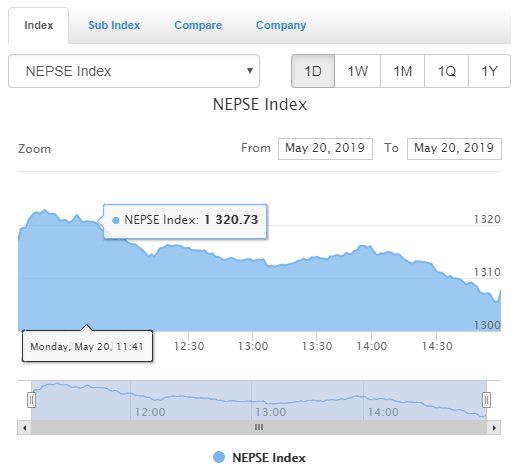Switch to the Index tab
The image size is (521, 471).
(x=38, y=26)
